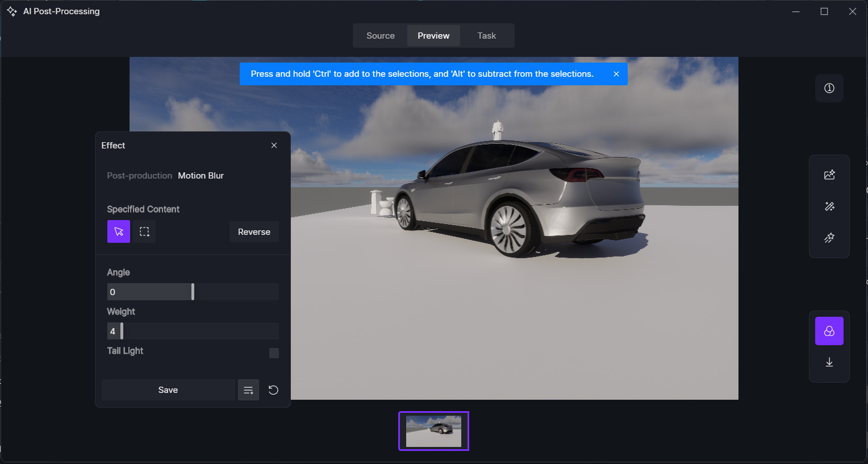Enable the Tail Light checkbox
The height and width of the screenshot is (464, 868).
pos(274,353)
